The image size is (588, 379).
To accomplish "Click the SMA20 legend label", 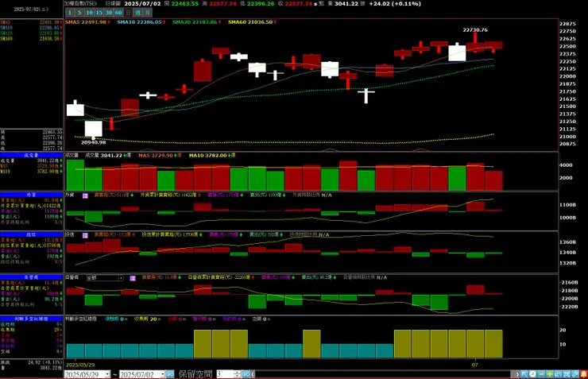I will click(196, 22).
